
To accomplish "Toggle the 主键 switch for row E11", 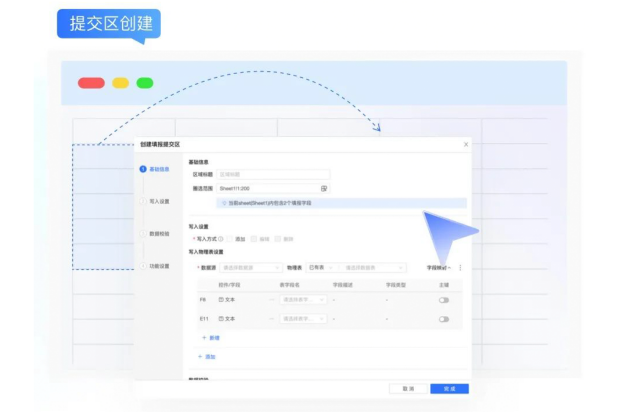I will [x=443, y=319].
